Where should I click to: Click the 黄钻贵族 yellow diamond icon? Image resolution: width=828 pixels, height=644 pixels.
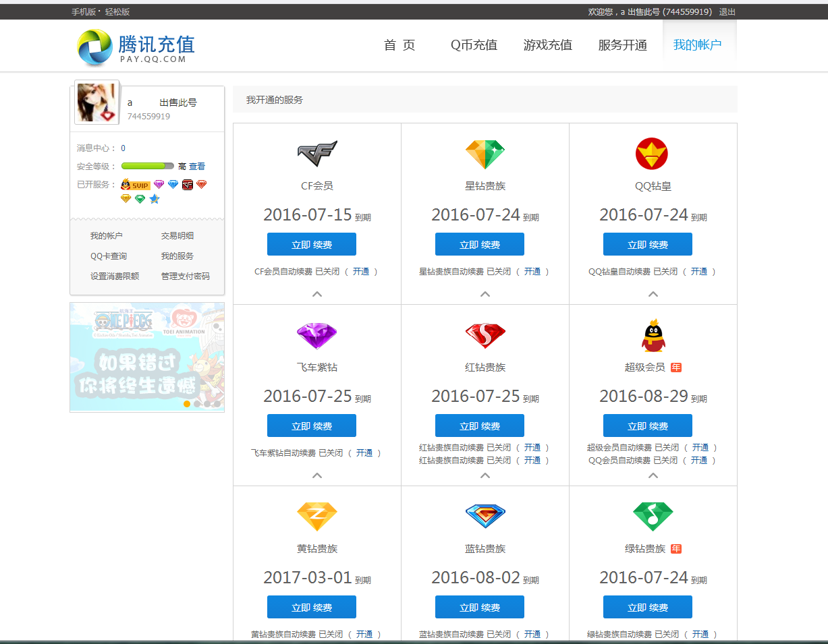(x=317, y=517)
